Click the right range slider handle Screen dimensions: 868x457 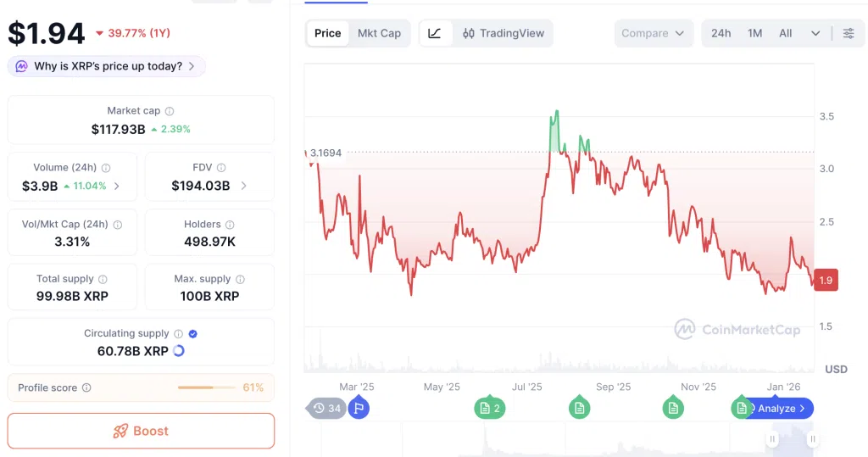pyautogui.click(x=812, y=439)
